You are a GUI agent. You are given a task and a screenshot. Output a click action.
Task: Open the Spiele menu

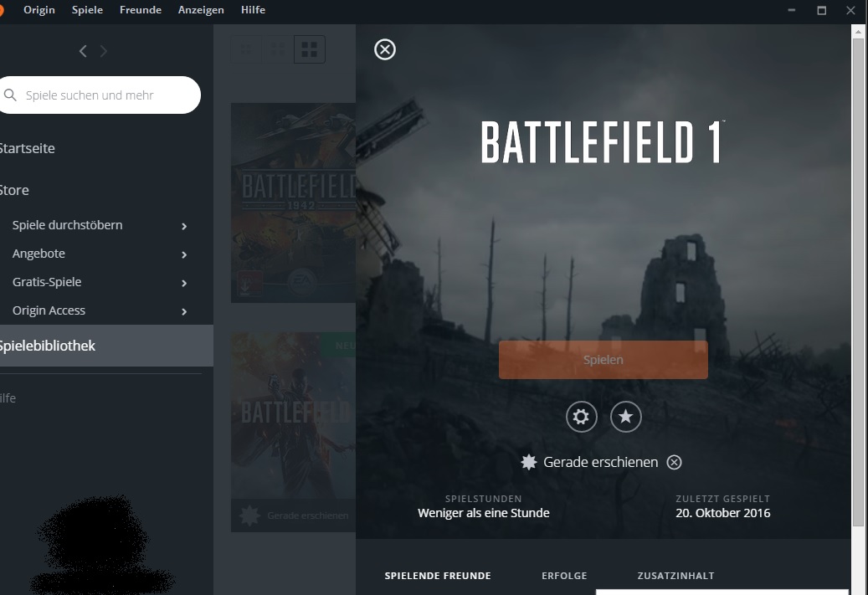tap(87, 10)
